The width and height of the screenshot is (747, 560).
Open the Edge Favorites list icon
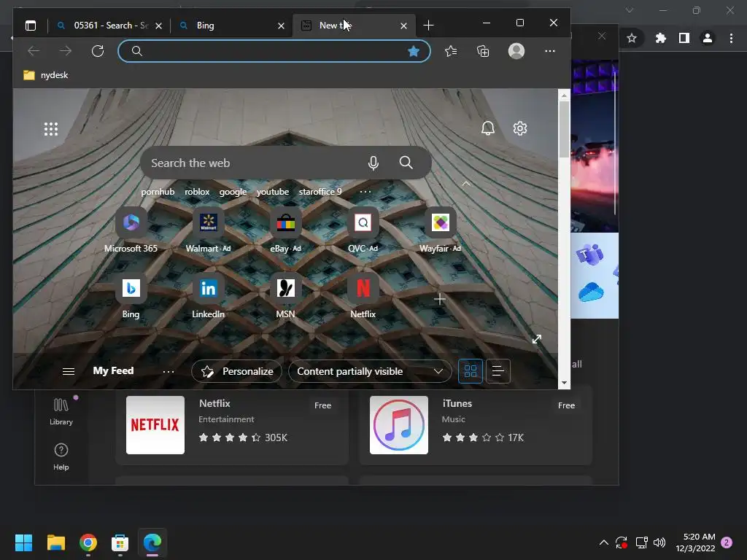[451, 51]
